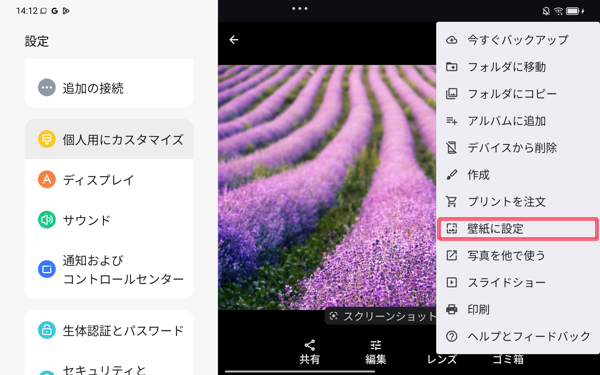
Task: Tap the back arrow in photo viewer
Action: [234, 40]
